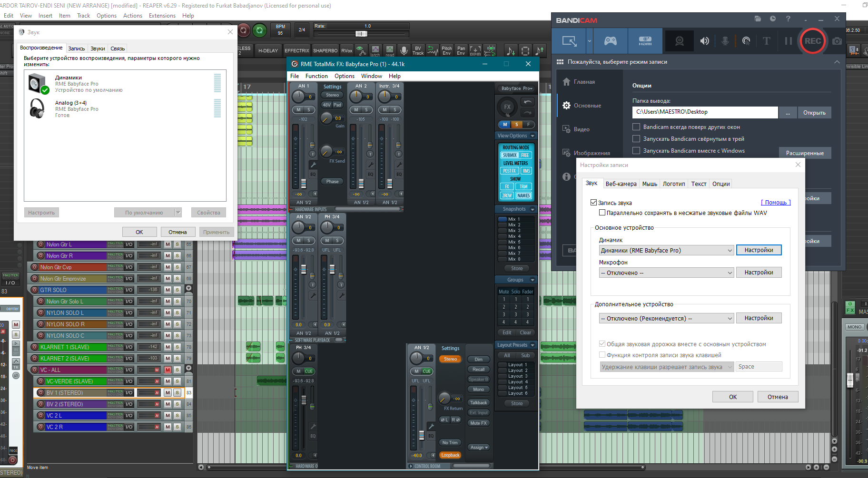Check 'Запускать Bandicam вместе с Windows'

(x=636, y=151)
